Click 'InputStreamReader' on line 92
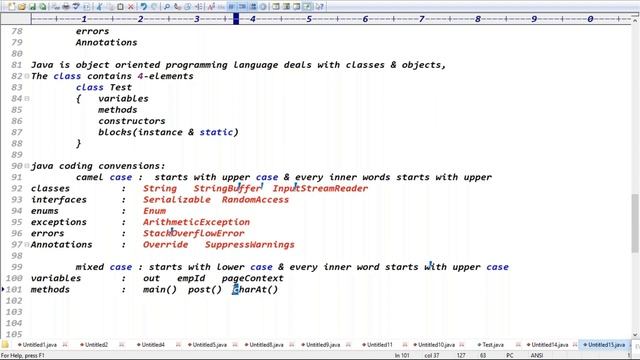The height and width of the screenshot is (360, 640). (320, 188)
